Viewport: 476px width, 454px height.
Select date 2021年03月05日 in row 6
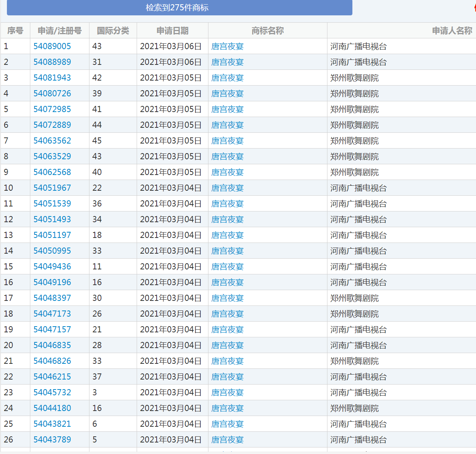pos(171,125)
